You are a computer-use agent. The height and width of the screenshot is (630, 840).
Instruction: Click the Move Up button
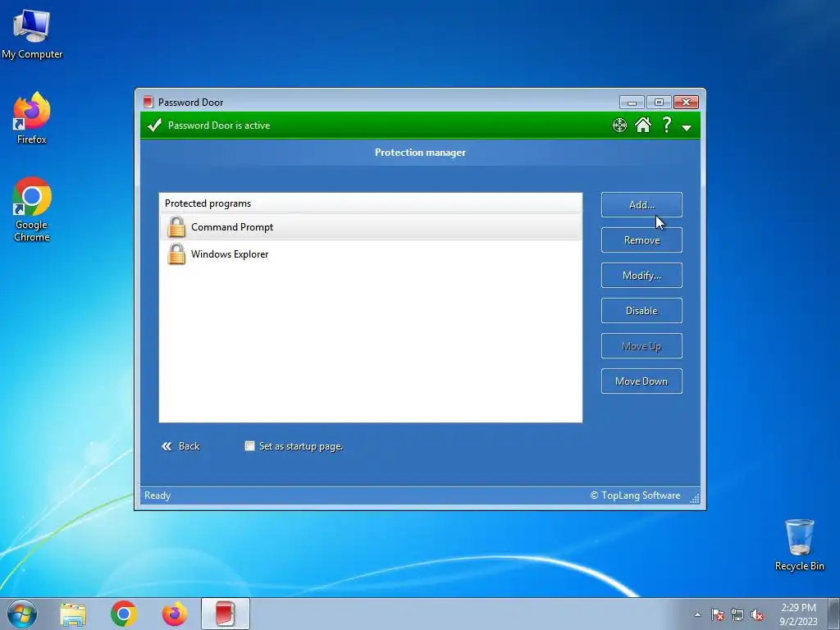click(641, 346)
